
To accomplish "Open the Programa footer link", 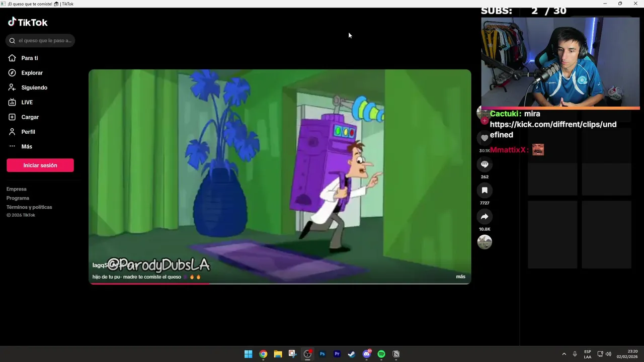I will pyautogui.click(x=18, y=198).
